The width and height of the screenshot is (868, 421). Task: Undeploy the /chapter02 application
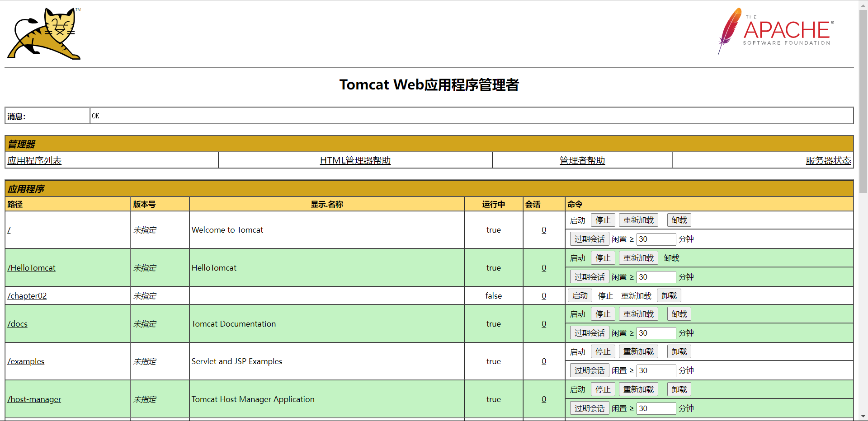click(x=669, y=295)
